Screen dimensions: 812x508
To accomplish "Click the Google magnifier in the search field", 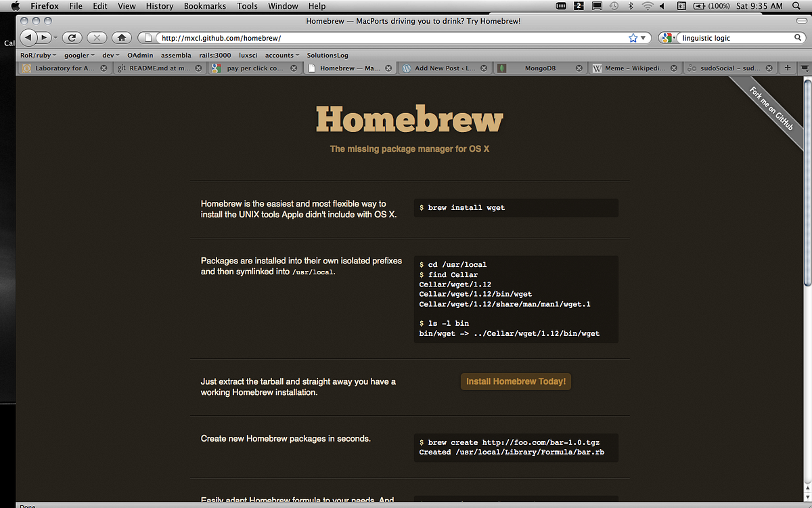I will tap(798, 38).
